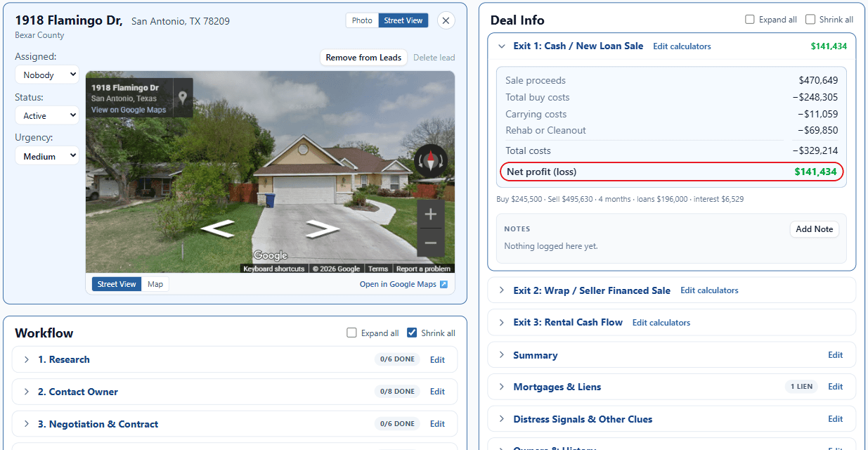Click the external link icon by Open in Google Maps
The height and width of the screenshot is (450, 868).
(443, 284)
